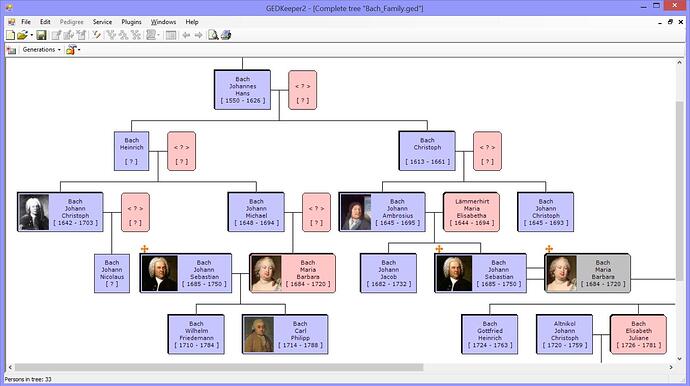Viewport: 690px width, 386px height.
Task: Click the edit record toolbar icon
Action: [x=69, y=35]
